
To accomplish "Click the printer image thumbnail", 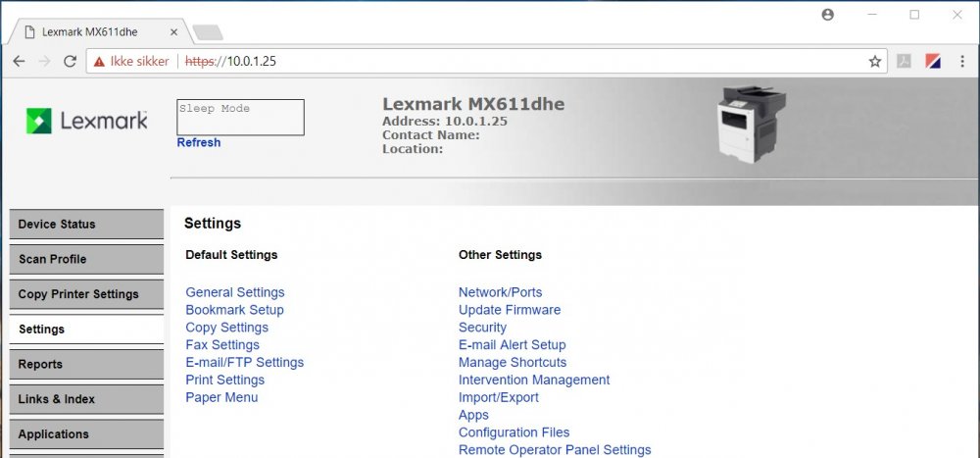I will click(752, 123).
